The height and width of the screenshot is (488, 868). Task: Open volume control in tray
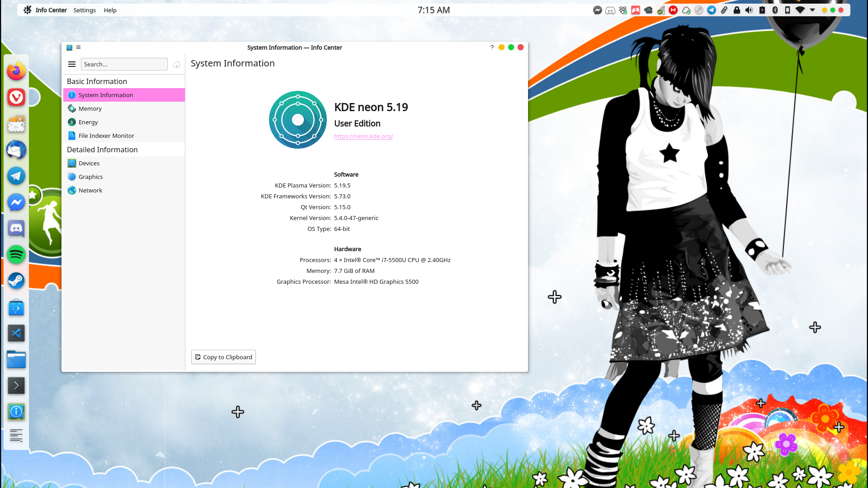coord(749,10)
